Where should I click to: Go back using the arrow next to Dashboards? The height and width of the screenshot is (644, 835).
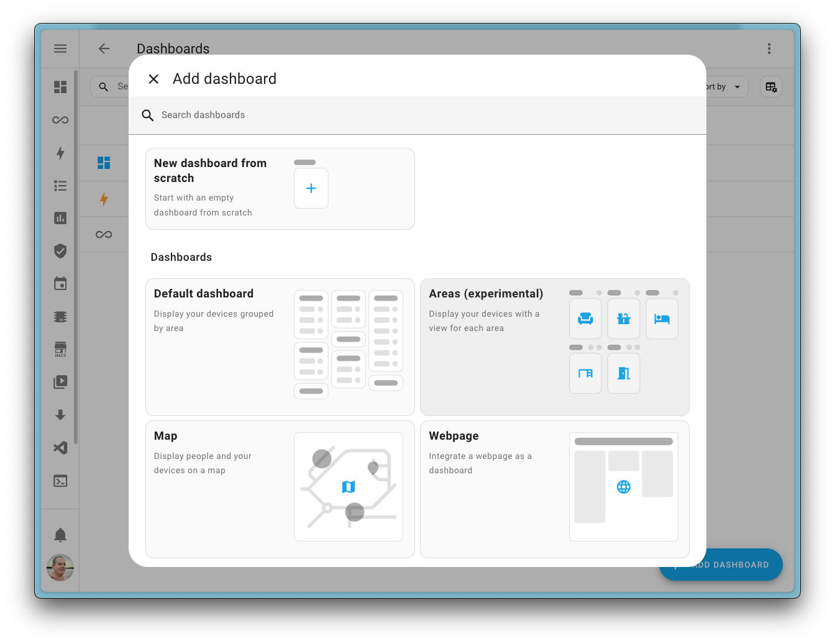click(104, 48)
